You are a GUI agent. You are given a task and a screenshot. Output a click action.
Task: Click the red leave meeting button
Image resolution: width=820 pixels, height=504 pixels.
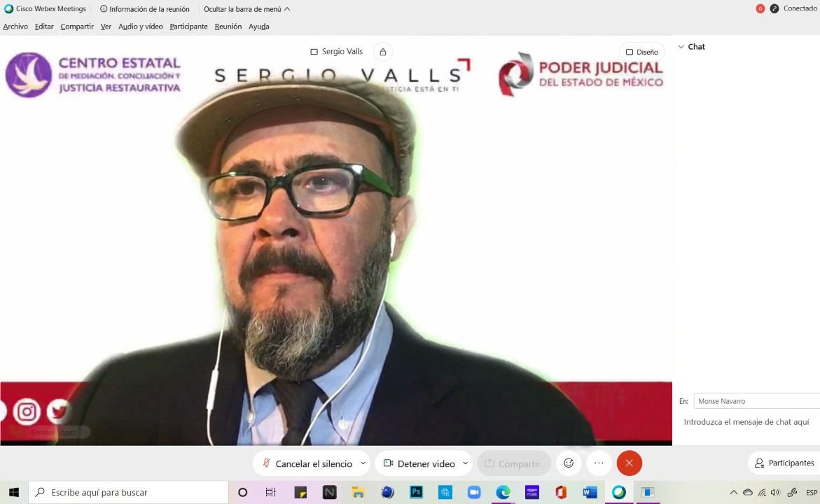coord(629,463)
